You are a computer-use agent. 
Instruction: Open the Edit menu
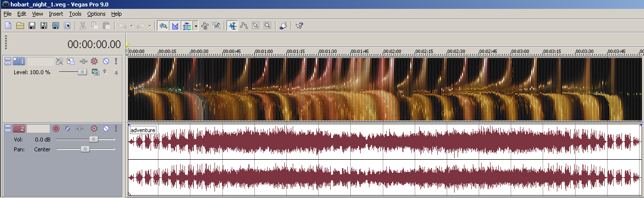coord(22,14)
